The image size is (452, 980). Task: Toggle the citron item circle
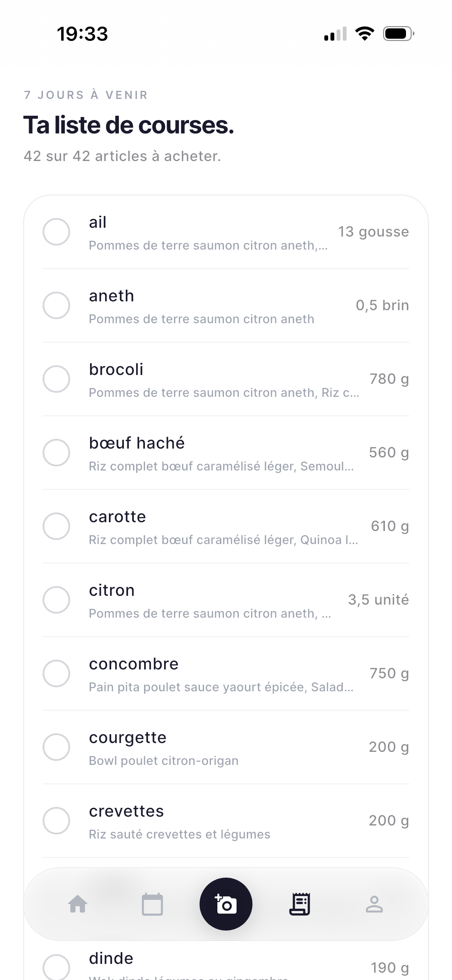pyautogui.click(x=56, y=600)
